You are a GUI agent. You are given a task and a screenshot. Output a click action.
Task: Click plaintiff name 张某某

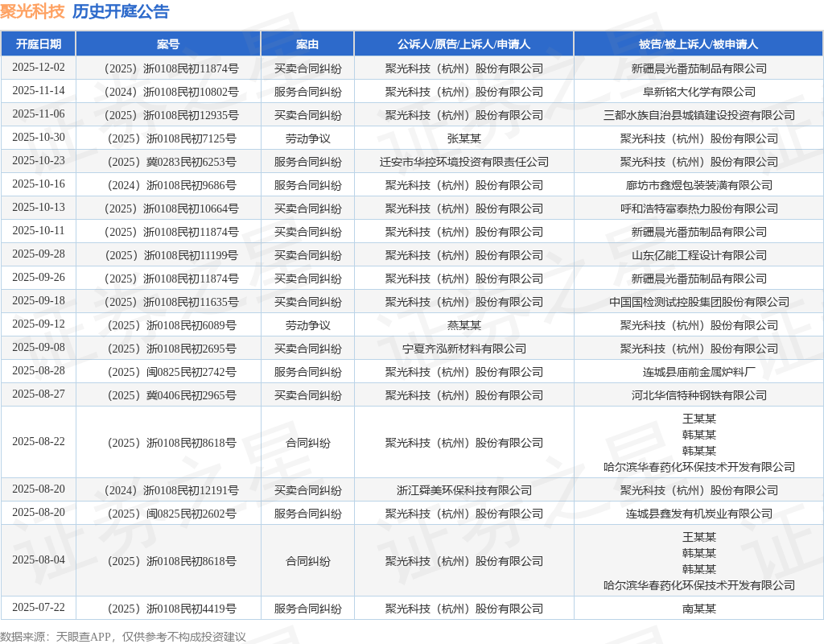click(464, 138)
